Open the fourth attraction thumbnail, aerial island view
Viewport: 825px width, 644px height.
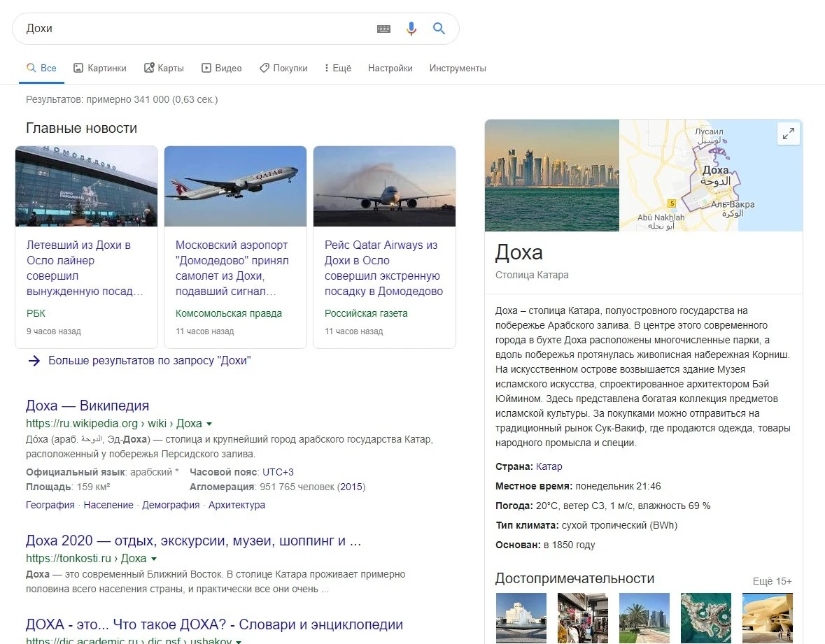[705, 618]
